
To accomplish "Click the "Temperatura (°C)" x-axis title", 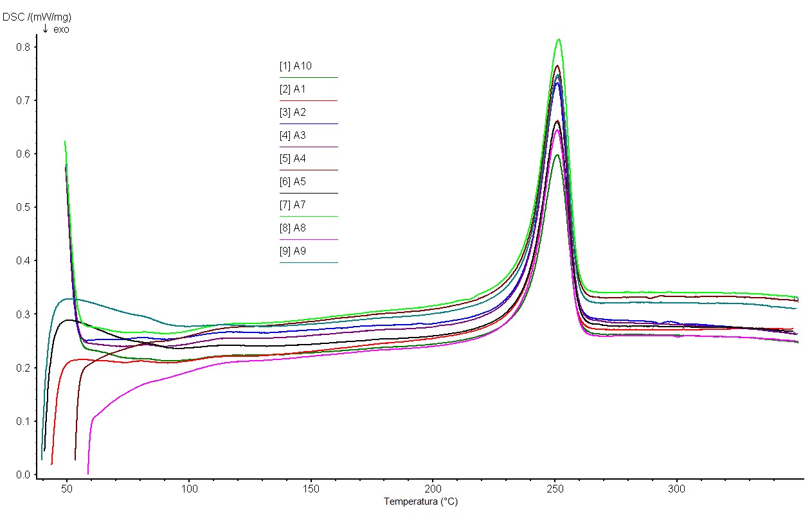I will 421,501.
